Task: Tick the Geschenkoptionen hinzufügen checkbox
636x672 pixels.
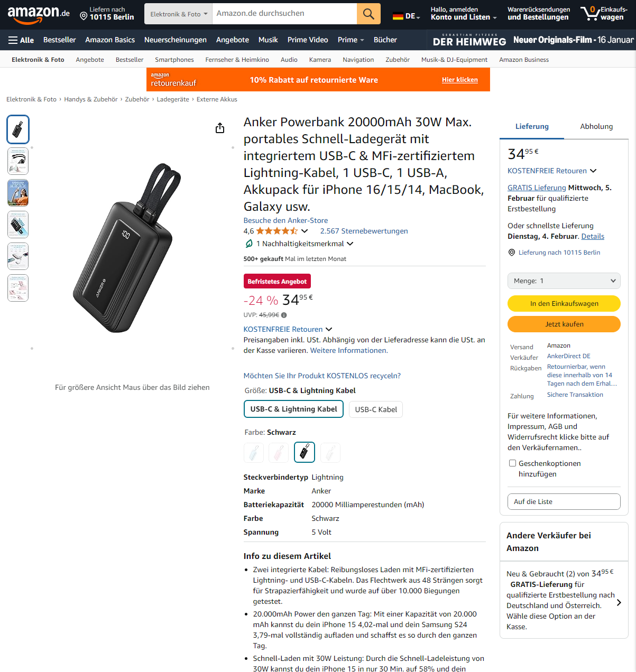Action: [512, 463]
